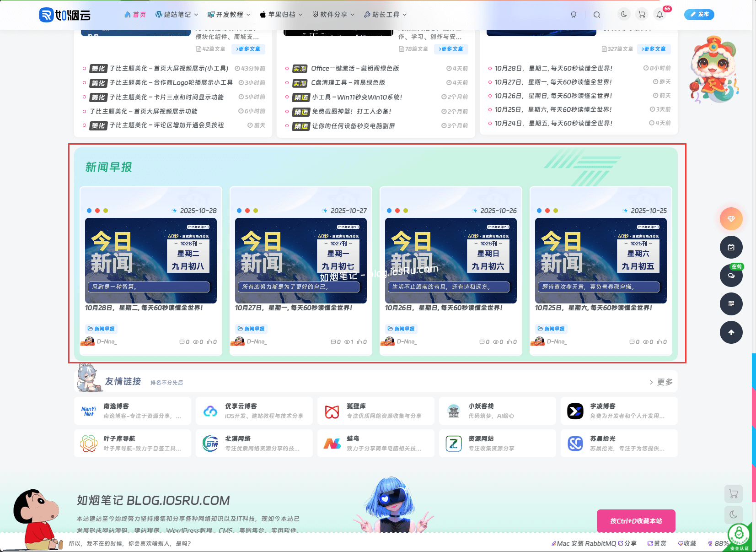Click the back-to-top arrow icon

click(x=731, y=332)
